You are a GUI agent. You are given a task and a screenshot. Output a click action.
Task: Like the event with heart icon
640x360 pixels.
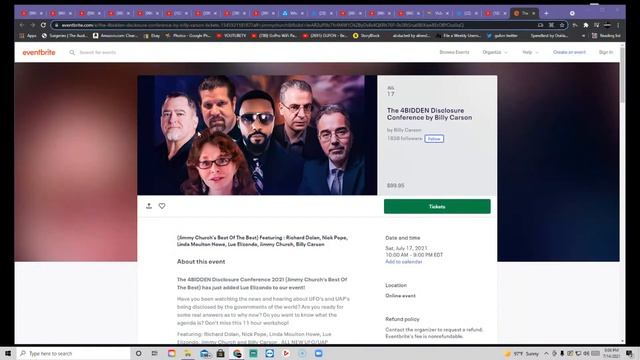pos(162,206)
